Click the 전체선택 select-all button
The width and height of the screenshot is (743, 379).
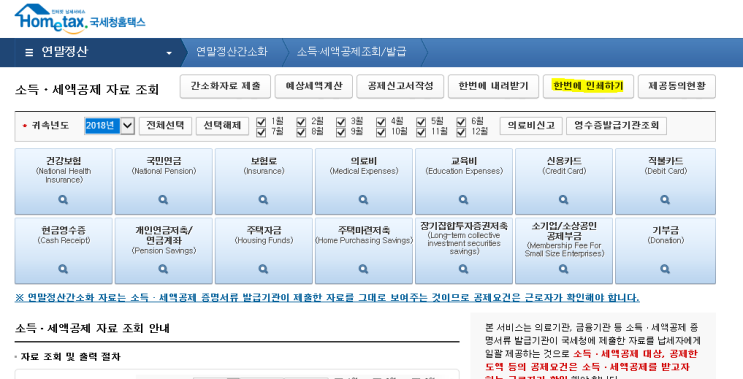click(165, 126)
